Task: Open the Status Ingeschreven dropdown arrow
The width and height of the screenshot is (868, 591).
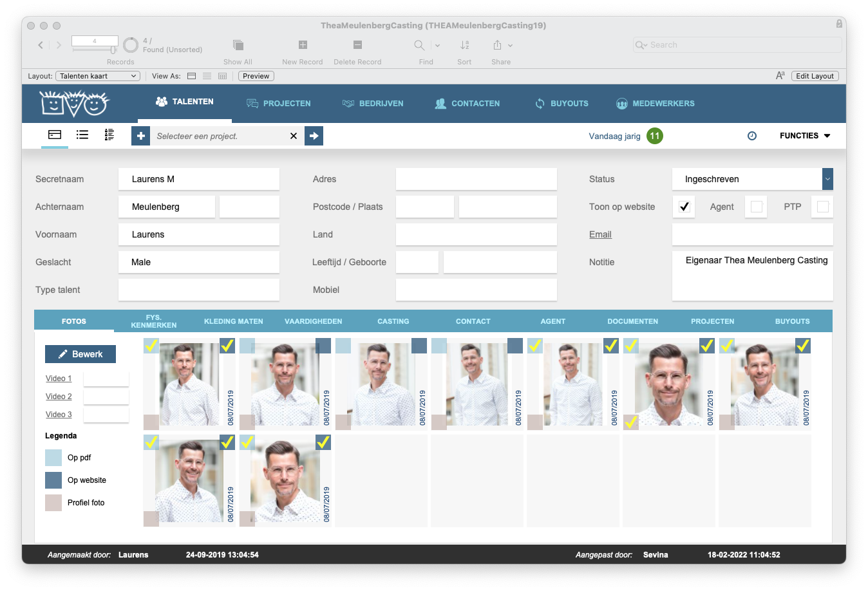Action: click(x=827, y=179)
